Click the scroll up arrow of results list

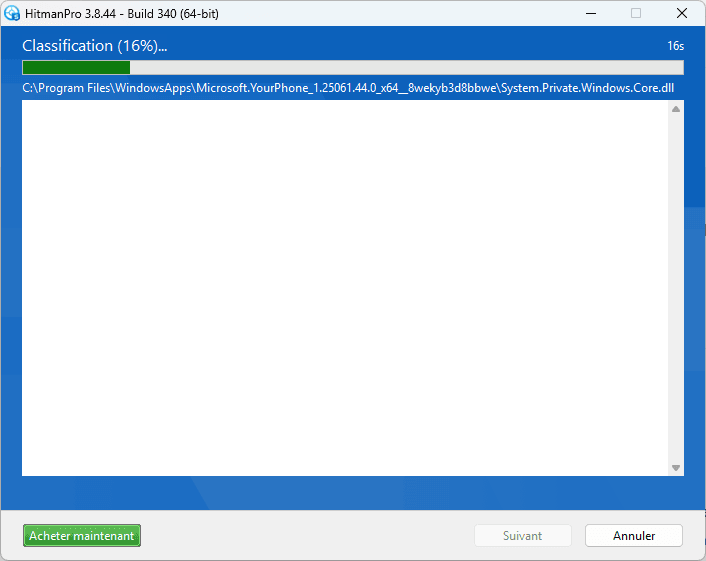(x=676, y=109)
